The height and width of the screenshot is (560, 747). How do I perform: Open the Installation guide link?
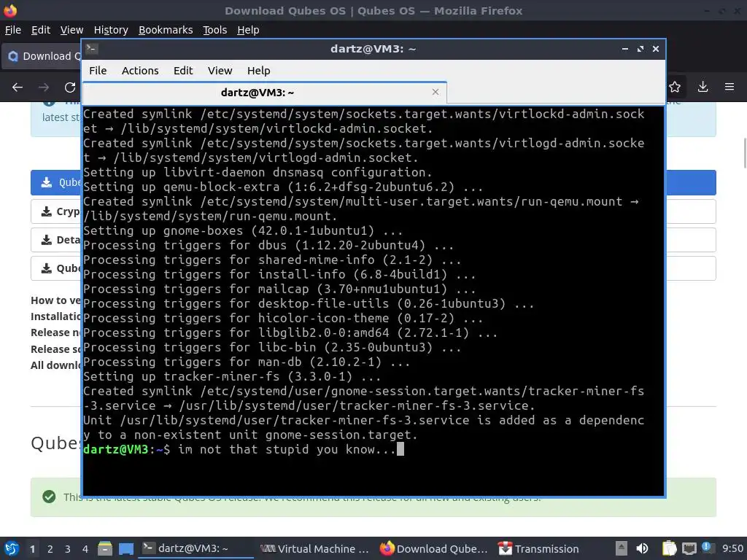55,316
